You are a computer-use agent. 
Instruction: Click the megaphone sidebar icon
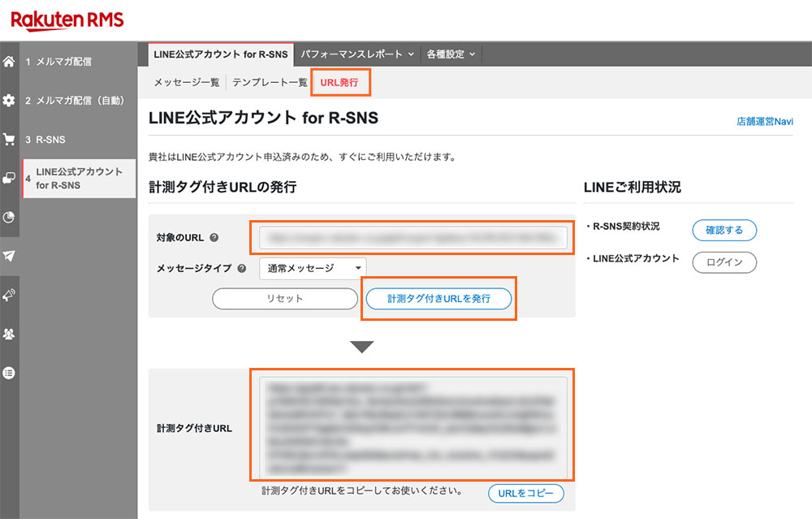[9, 295]
